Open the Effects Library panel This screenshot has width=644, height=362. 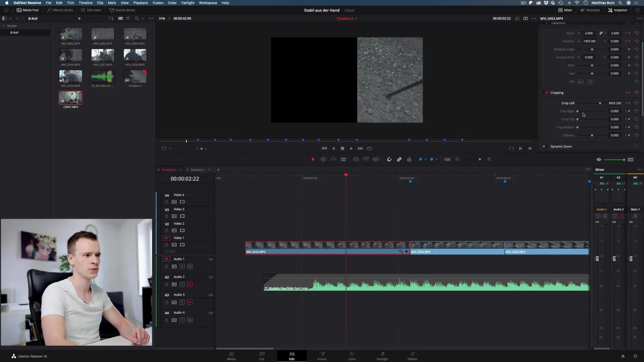coord(60,10)
